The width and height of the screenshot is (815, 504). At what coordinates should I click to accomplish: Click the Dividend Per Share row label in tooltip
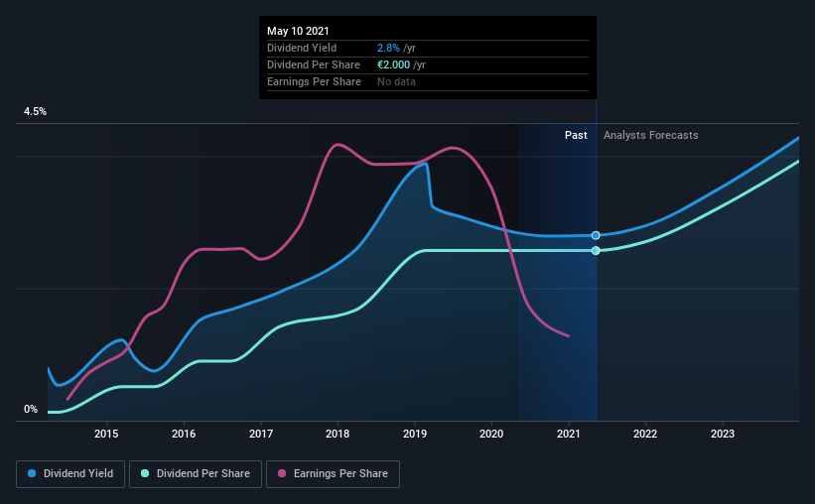(x=314, y=64)
